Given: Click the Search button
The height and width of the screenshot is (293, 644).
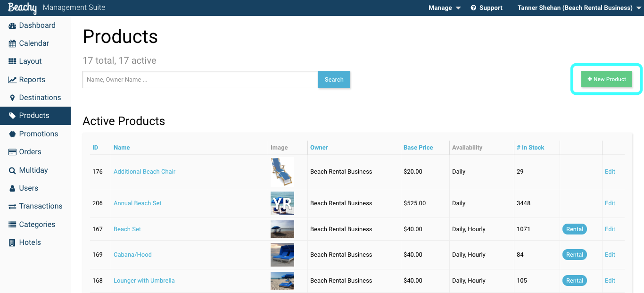Looking at the screenshot, I should (x=334, y=80).
